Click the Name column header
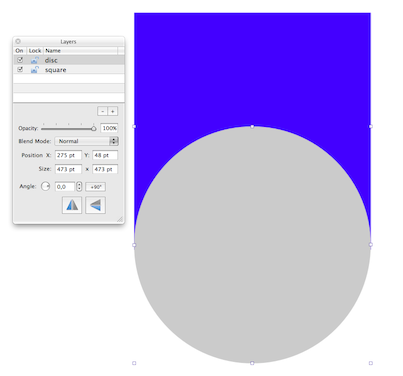This screenshot has width=403, height=376. coord(81,51)
